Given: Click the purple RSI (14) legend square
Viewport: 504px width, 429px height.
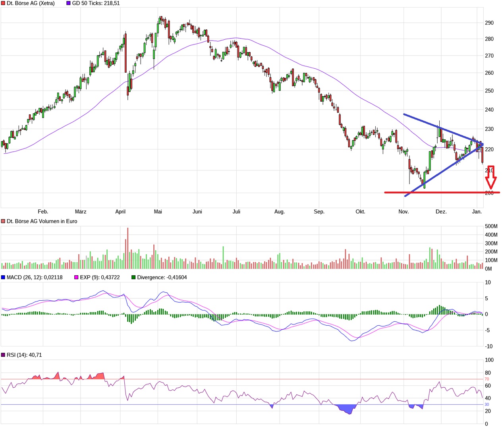Looking at the screenshot, I should tap(3, 355).
